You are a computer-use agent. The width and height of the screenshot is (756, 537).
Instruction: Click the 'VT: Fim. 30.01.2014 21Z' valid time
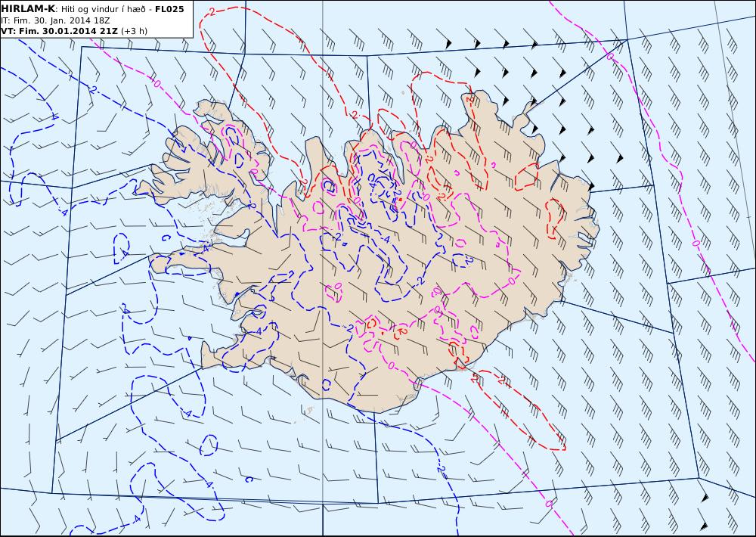point(59,31)
